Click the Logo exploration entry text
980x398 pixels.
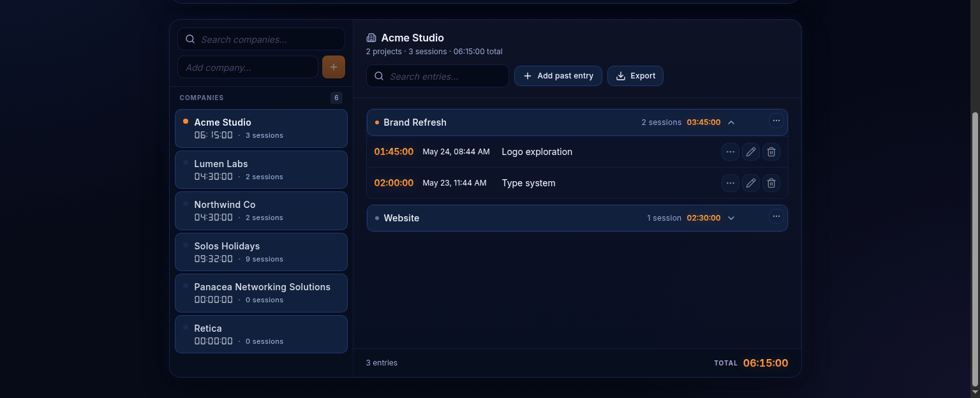tap(537, 152)
